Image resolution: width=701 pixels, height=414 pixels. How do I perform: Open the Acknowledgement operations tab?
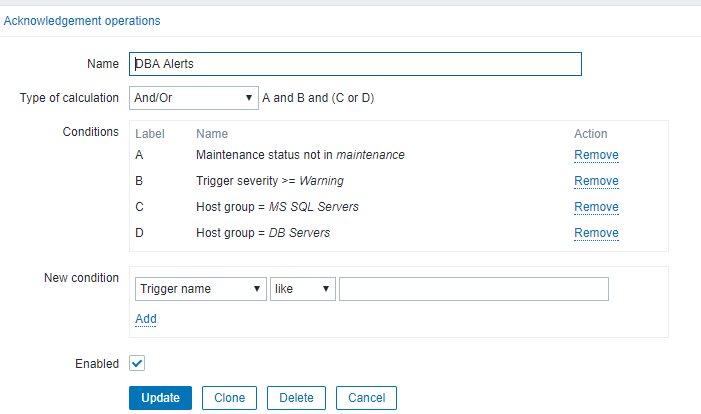coord(82,20)
